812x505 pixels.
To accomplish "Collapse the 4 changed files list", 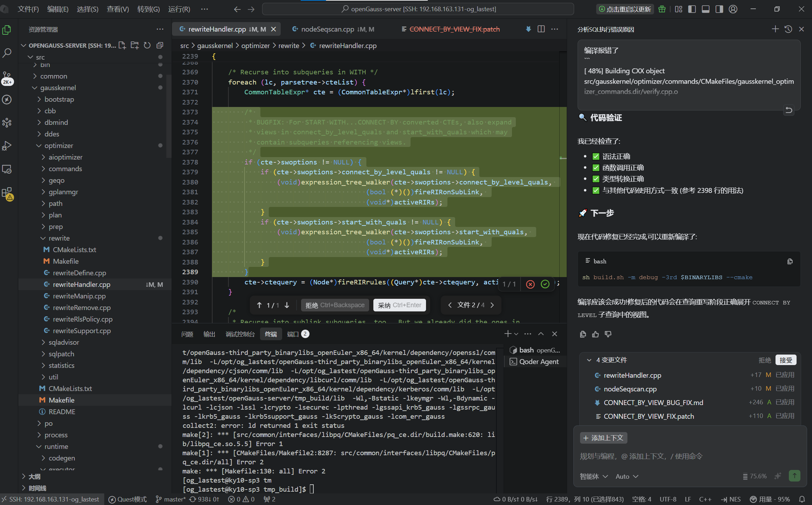I will pos(589,360).
